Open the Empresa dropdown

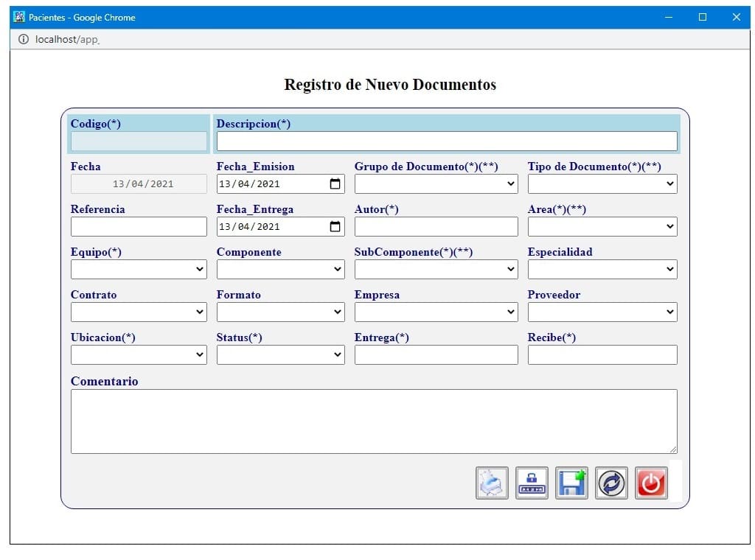click(436, 312)
